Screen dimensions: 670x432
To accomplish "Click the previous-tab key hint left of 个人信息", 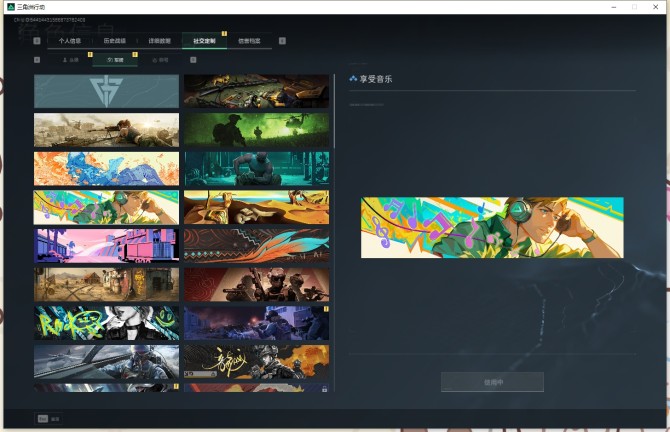I will coord(37,41).
